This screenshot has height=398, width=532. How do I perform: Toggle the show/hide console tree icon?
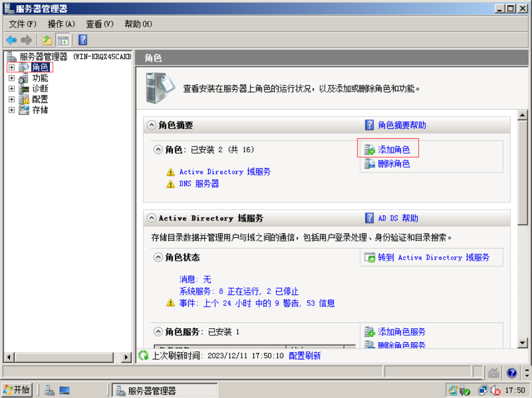(63, 40)
